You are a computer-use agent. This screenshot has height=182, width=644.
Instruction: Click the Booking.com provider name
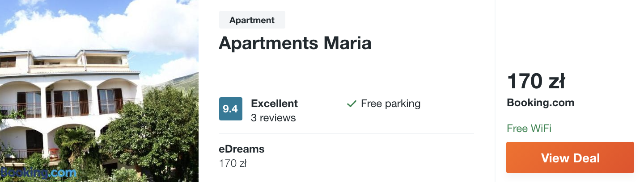tap(540, 103)
